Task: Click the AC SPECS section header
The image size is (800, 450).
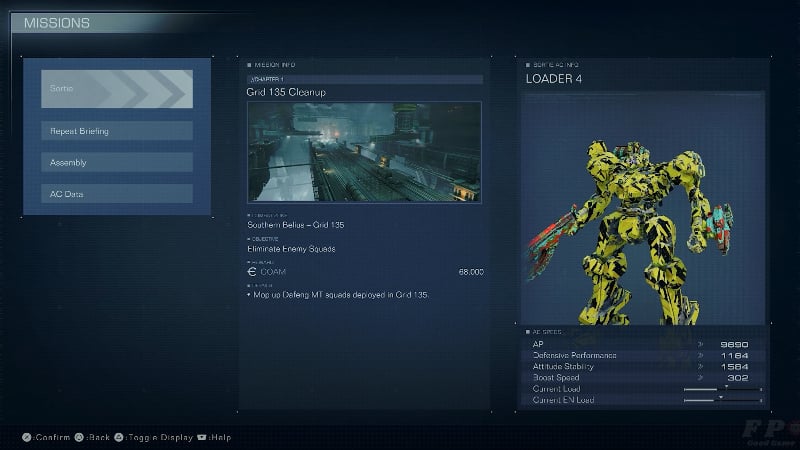Action: [x=544, y=332]
